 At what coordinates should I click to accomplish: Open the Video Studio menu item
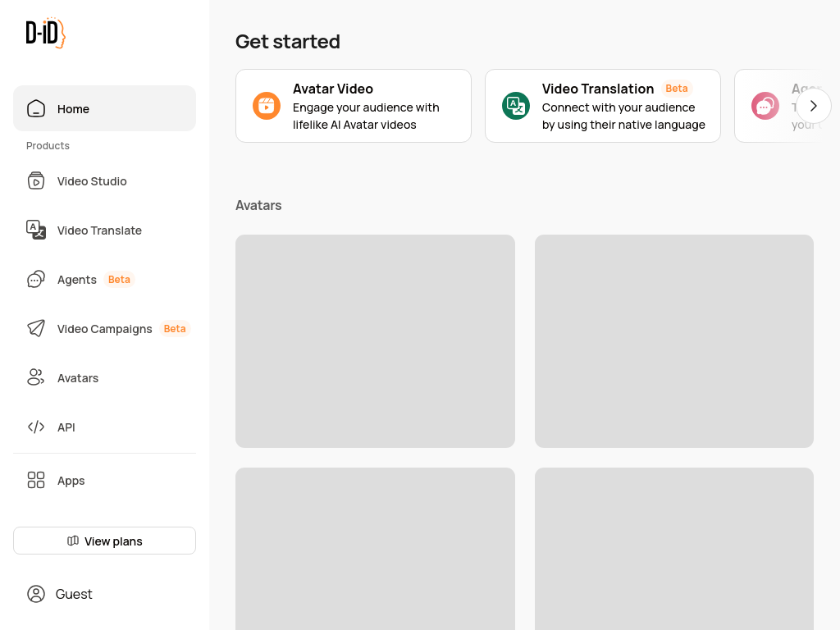point(92,181)
